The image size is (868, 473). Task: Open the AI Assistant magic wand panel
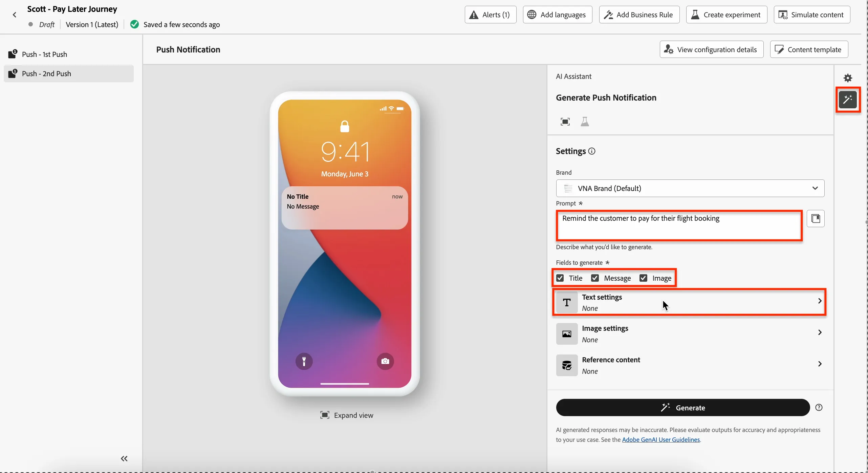click(x=847, y=100)
